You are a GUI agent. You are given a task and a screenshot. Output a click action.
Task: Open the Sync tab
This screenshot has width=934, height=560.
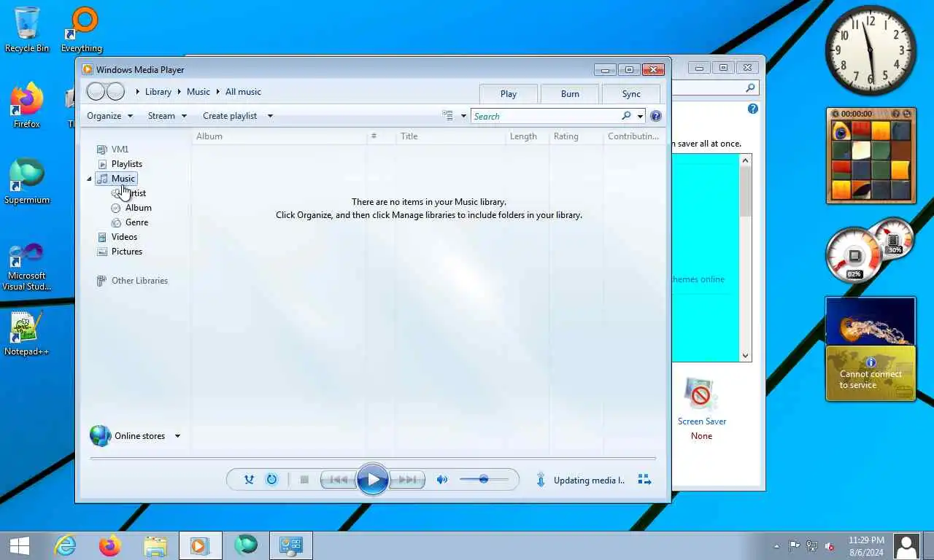[631, 93]
